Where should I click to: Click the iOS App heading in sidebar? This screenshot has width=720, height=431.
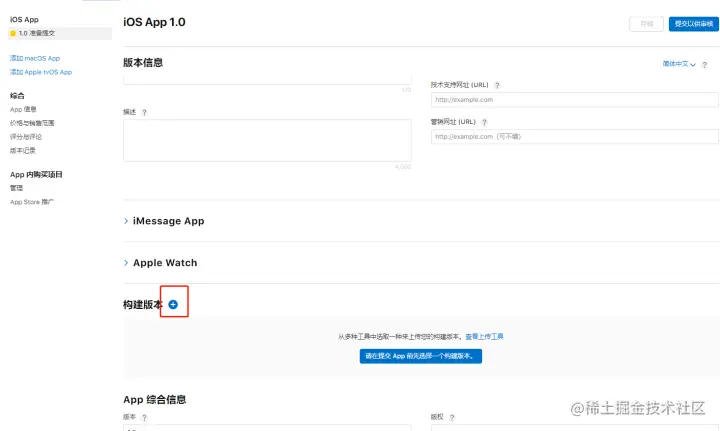24,19
